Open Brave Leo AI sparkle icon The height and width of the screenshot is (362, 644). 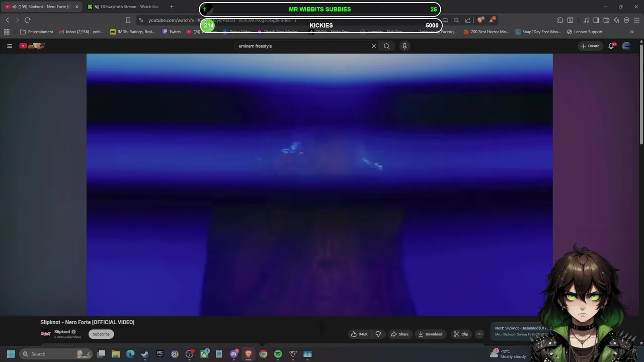coord(616,20)
